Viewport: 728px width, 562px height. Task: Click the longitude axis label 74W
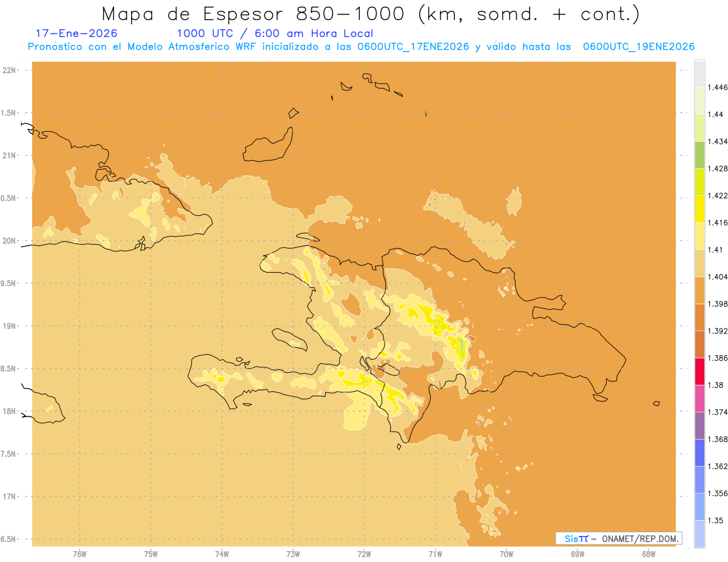pyautogui.click(x=222, y=554)
